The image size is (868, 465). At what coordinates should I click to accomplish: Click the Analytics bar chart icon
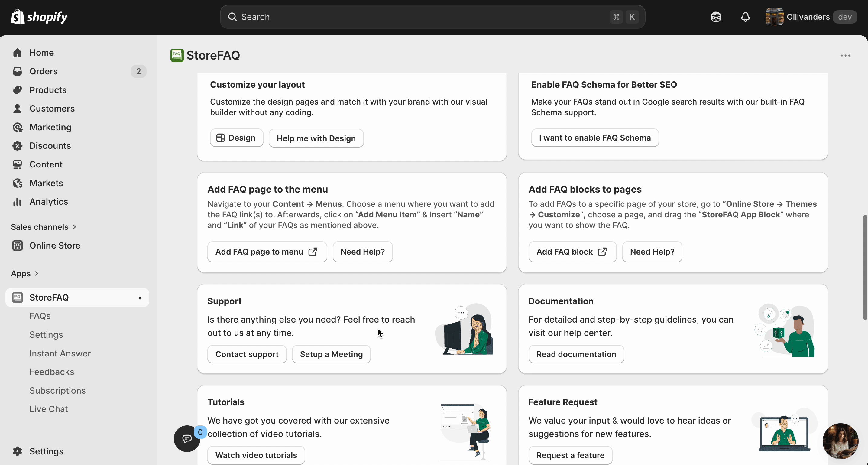click(17, 202)
